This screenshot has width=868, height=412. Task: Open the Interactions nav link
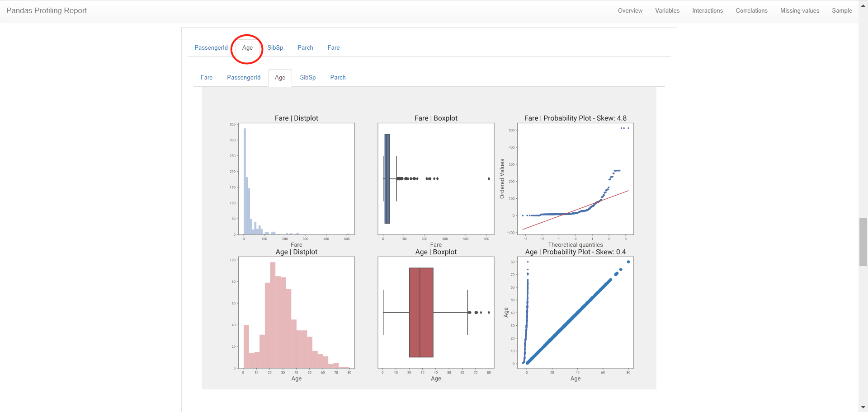click(707, 10)
